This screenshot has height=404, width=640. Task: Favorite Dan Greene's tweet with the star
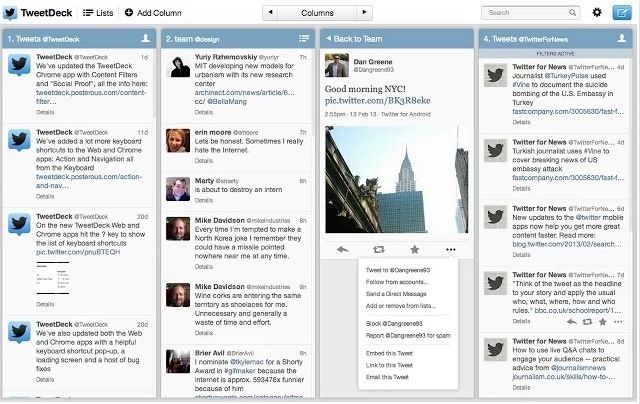(x=414, y=249)
